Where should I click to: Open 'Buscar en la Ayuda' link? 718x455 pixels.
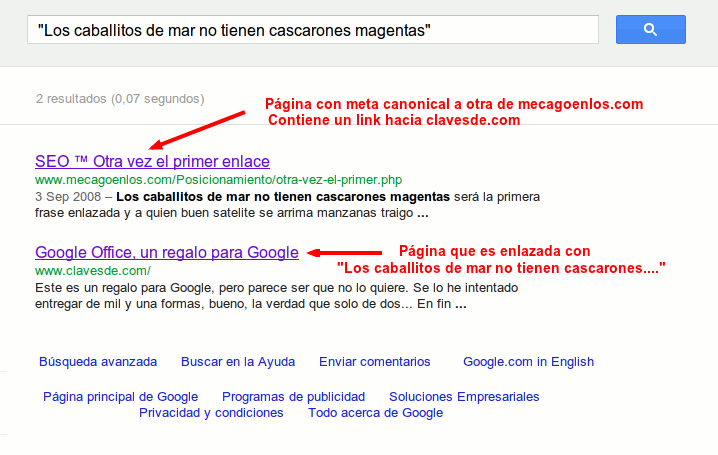pyautogui.click(x=238, y=362)
